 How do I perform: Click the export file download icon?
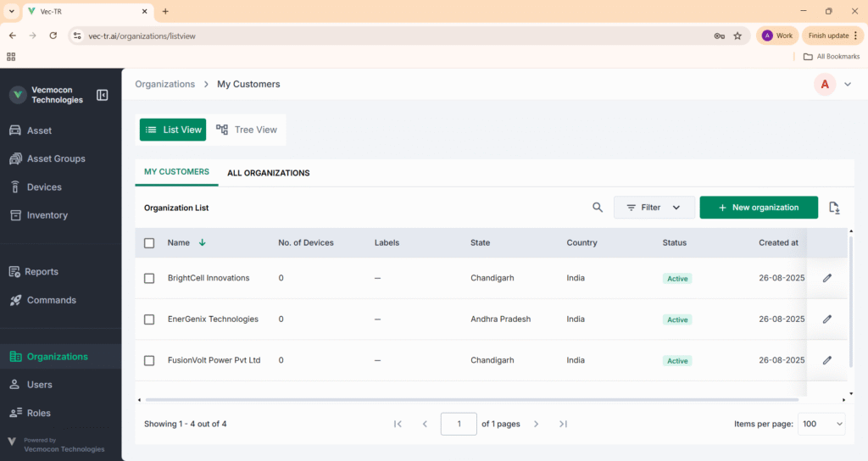click(834, 208)
